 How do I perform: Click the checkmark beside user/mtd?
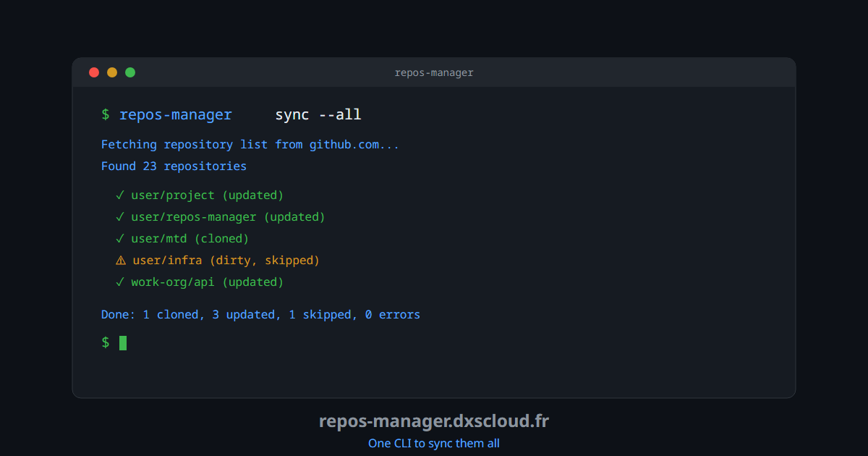click(x=120, y=239)
